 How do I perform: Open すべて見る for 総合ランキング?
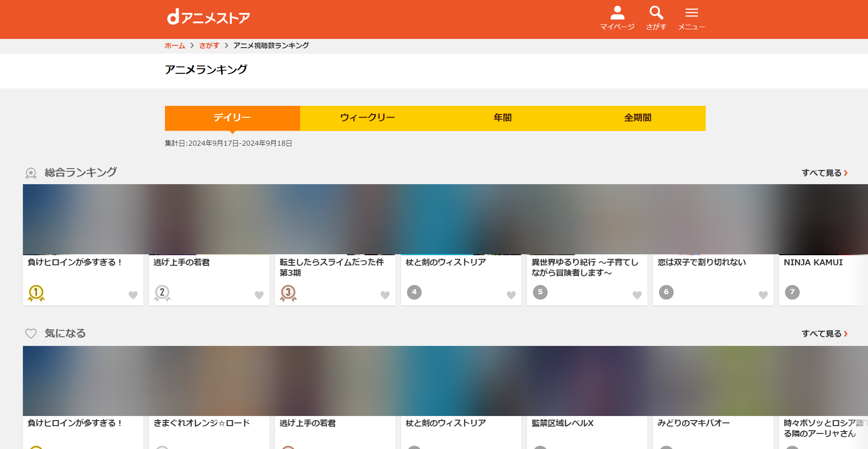pos(824,173)
